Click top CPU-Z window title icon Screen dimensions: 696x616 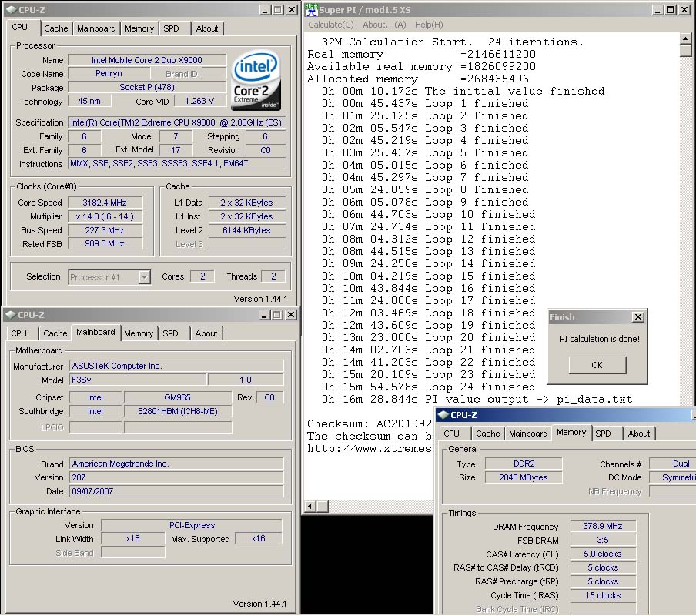point(11,10)
